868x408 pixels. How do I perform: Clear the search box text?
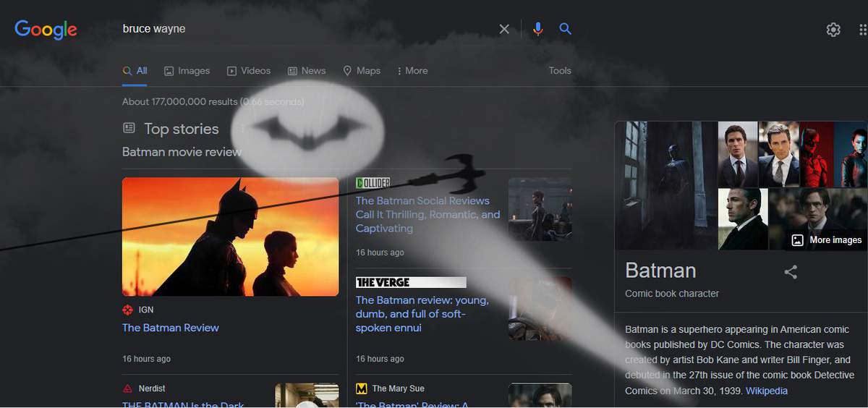(504, 29)
